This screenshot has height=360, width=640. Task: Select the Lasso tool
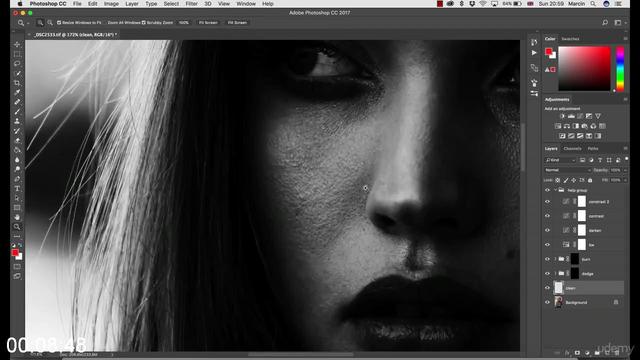click(17, 64)
